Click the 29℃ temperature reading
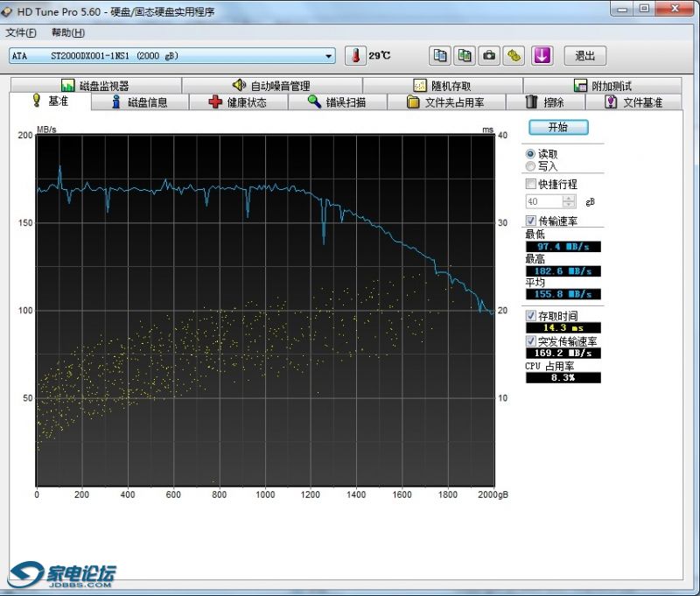700x596 pixels. point(380,56)
